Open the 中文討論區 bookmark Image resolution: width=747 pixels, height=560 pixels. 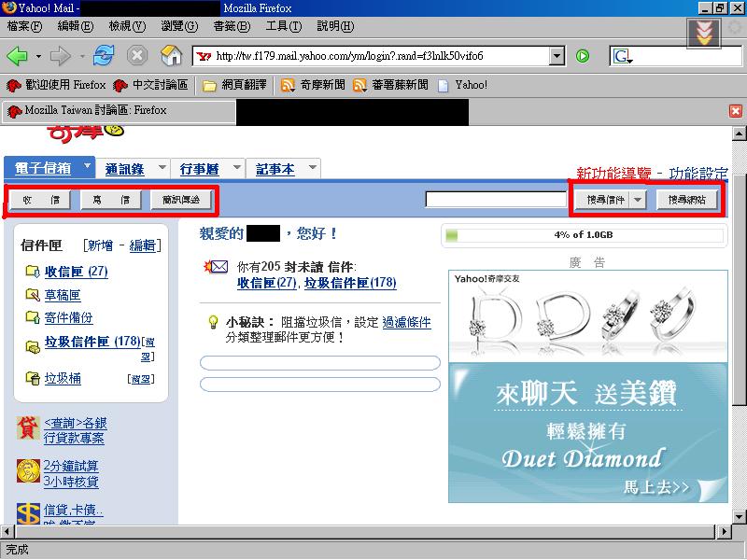tap(150, 85)
